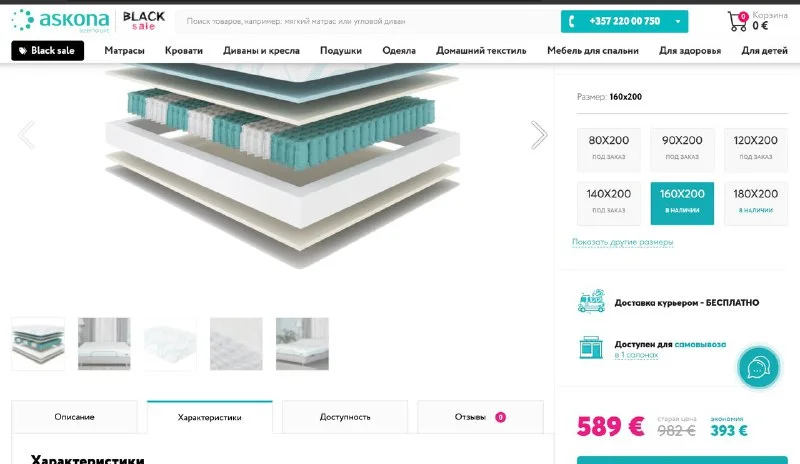Image resolution: width=800 pixels, height=464 pixels.
Task: Expand other sizes via Показать другие размеры
Action: (x=622, y=242)
